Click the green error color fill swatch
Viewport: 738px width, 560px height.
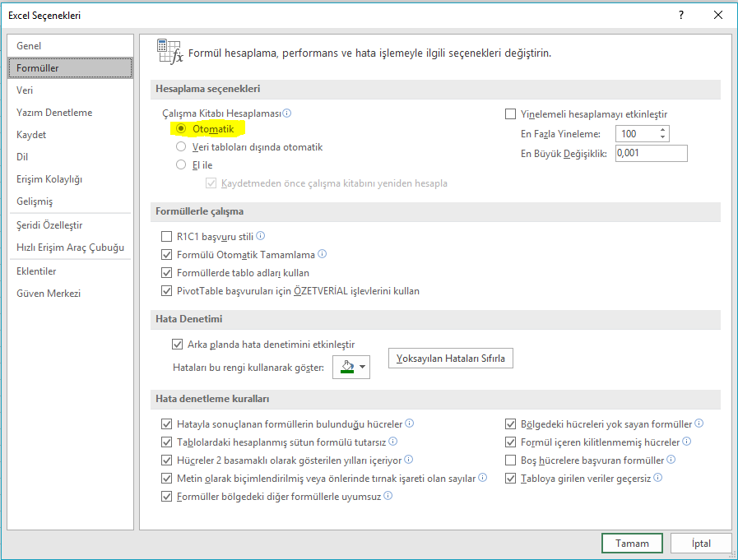[347, 367]
